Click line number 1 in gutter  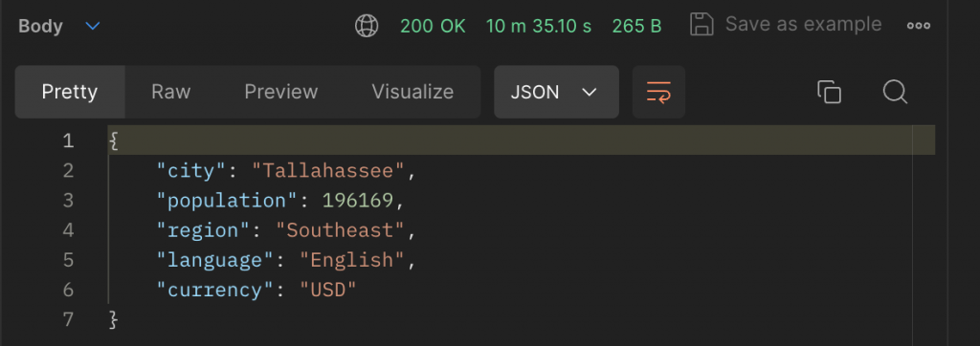click(x=68, y=141)
